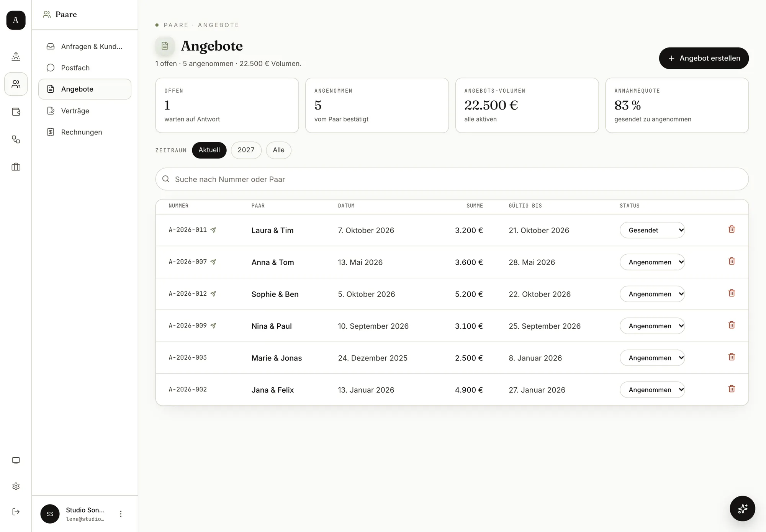Image resolution: width=766 pixels, height=532 pixels.
Task: Open the AI sparkle assistant button
Action: point(742,508)
